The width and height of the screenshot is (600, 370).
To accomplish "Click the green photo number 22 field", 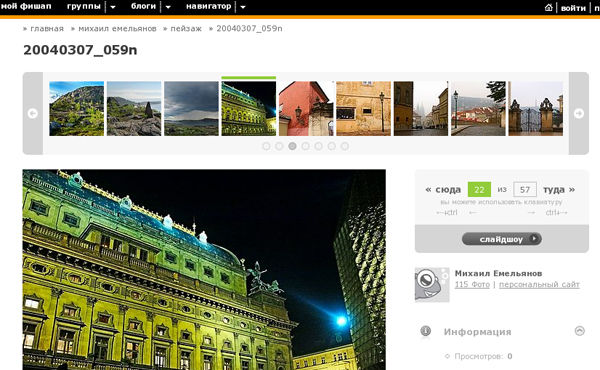I will [x=479, y=189].
